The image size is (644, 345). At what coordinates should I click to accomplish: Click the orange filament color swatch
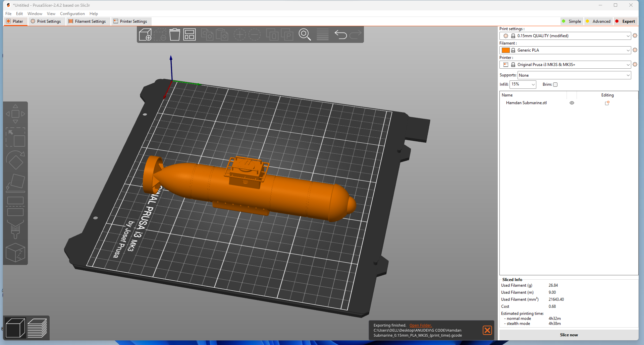click(x=505, y=50)
